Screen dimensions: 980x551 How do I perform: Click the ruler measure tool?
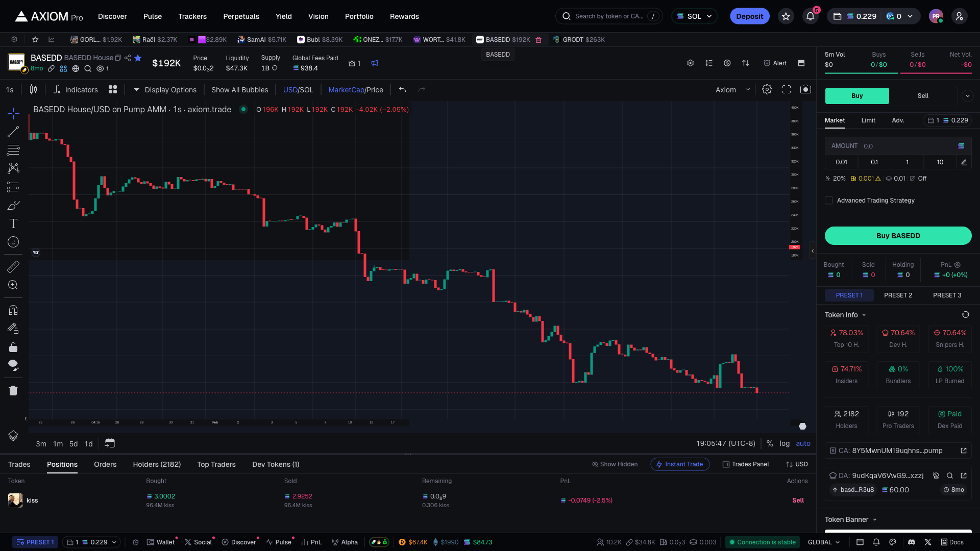[13, 266]
